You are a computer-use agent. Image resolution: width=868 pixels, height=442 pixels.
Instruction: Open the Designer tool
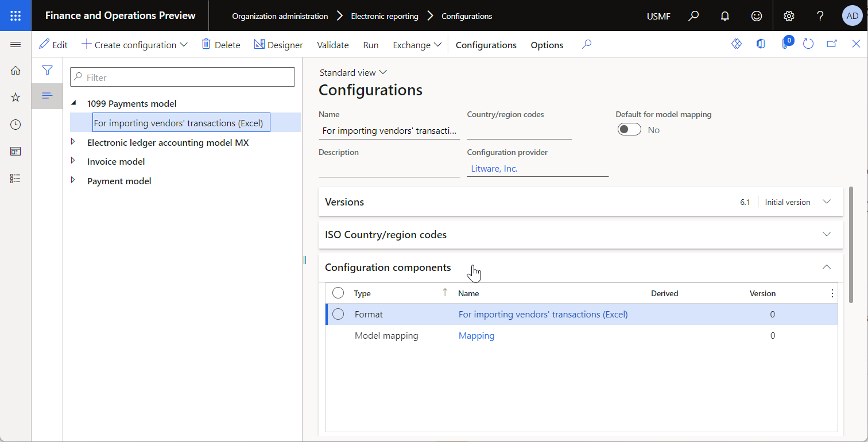pyautogui.click(x=278, y=44)
